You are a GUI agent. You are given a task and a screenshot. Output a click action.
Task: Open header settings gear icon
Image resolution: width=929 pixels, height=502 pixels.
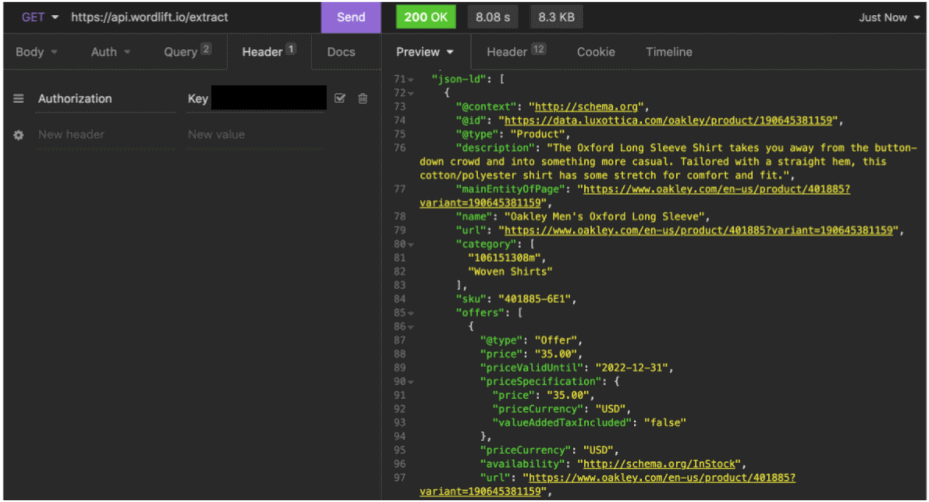19,135
